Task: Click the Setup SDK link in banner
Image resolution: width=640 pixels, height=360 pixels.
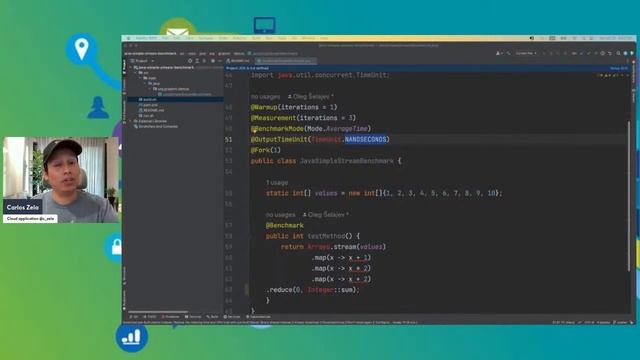Action: click(619, 68)
